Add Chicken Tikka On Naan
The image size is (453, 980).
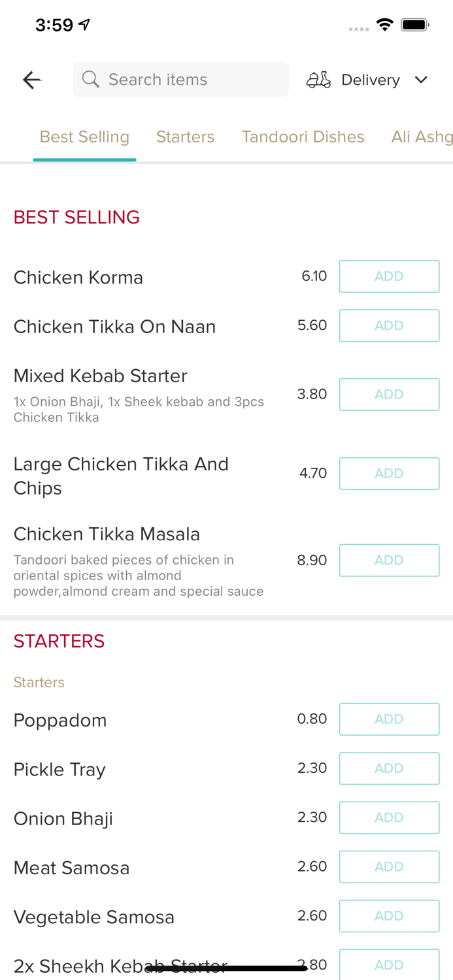pos(389,325)
